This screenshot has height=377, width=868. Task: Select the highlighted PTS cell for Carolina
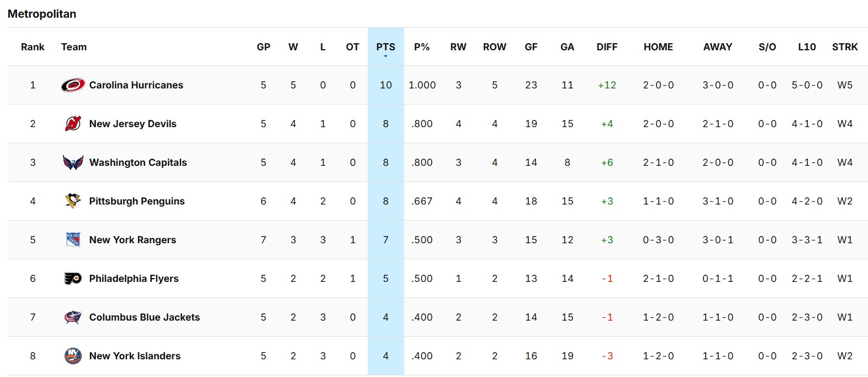(385, 85)
